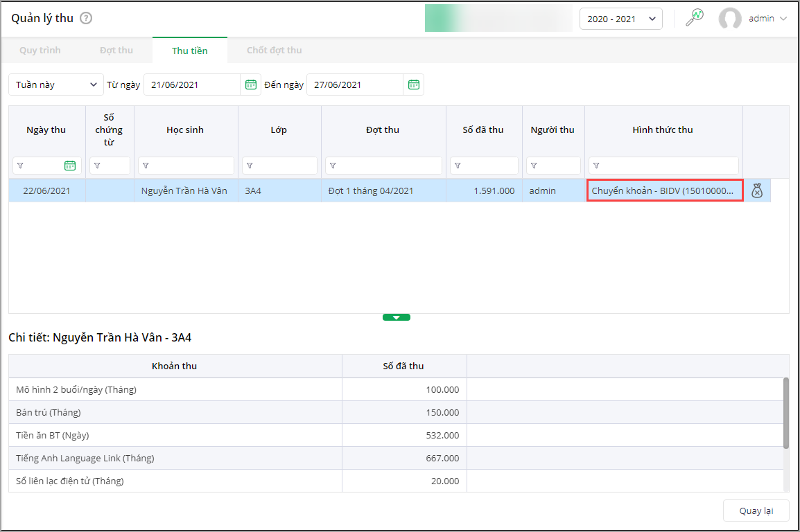The image size is (800, 532).
Task: Click the 667.000 amount value
Action: pyautogui.click(x=442, y=458)
